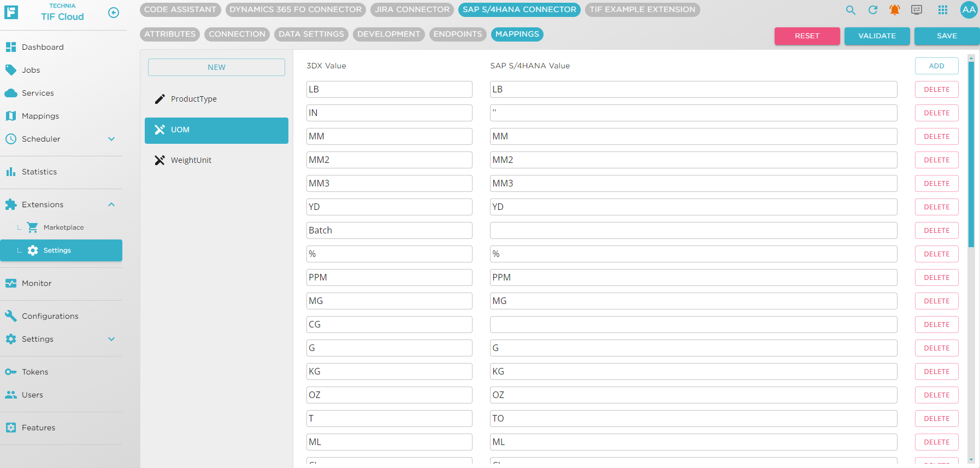
Task: Click the red Reset button
Action: 807,36
